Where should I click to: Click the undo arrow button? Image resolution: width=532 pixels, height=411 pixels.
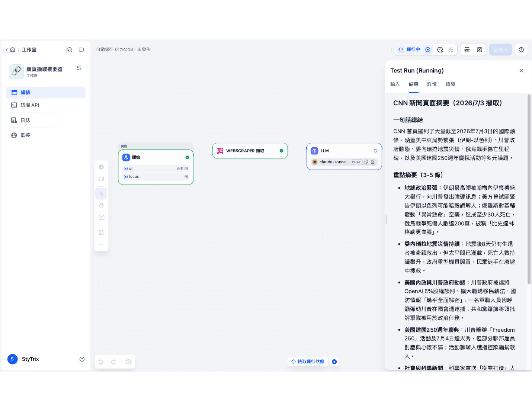pos(101,362)
